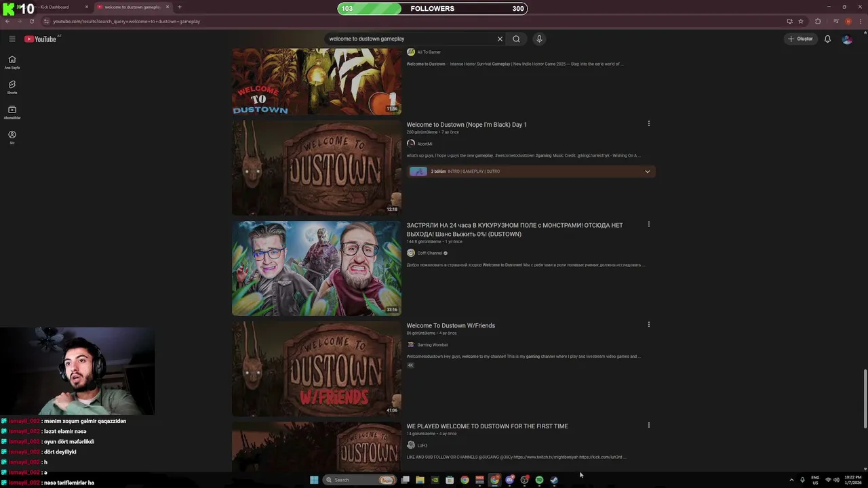Show hidden system tray icons
Image resolution: width=868 pixels, height=488 pixels.
click(791, 480)
